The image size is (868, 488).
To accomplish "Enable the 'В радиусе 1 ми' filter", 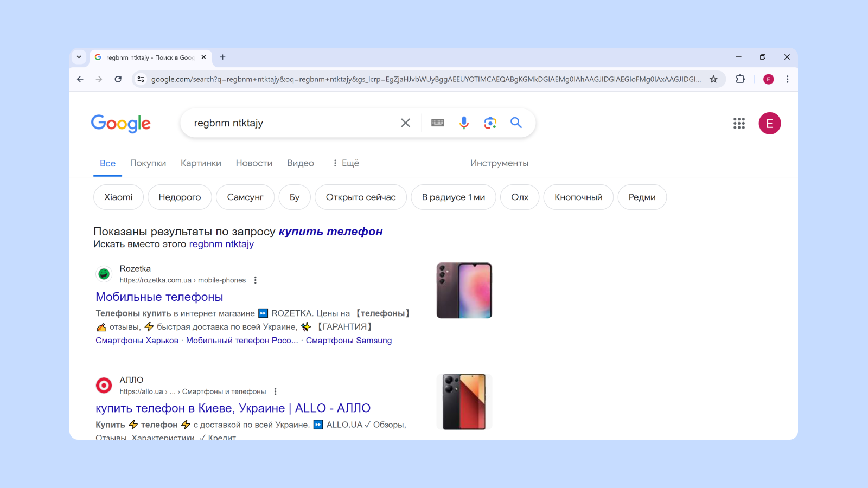I will pyautogui.click(x=453, y=197).
